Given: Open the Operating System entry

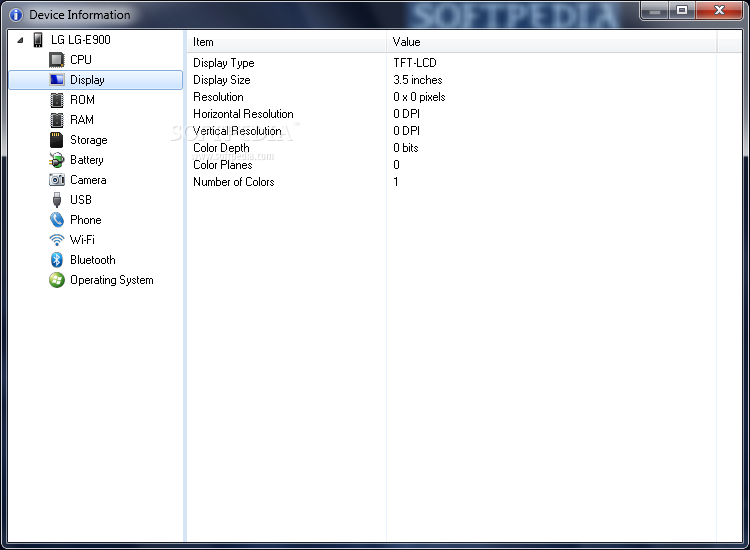Looking at the screenshot, I should [112, 280].
